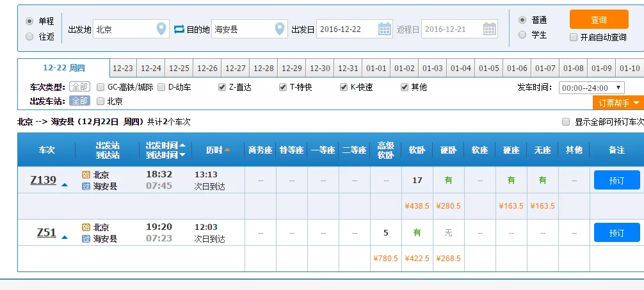Click 预订 button for train Z51
Viewport: 644px width, 290px height.
pos(616,232)
